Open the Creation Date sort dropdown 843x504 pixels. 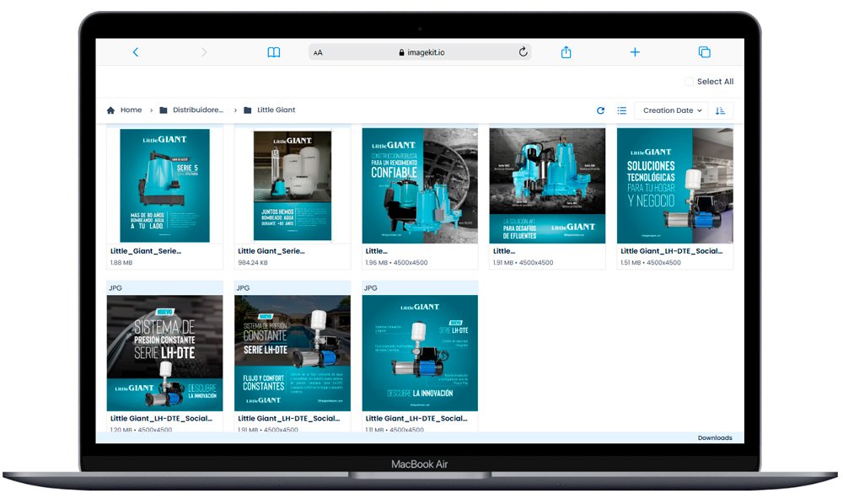tap(672, 110)
